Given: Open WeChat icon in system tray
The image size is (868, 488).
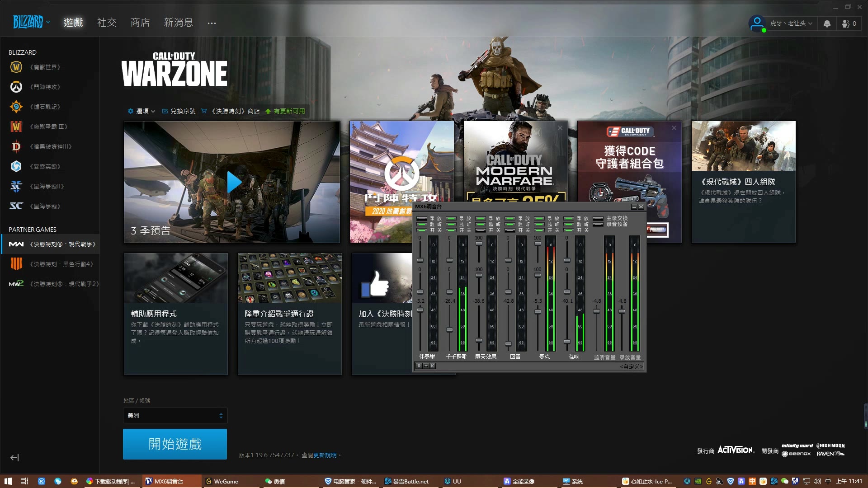Looking at the screenshot, I should pos(785,481).
